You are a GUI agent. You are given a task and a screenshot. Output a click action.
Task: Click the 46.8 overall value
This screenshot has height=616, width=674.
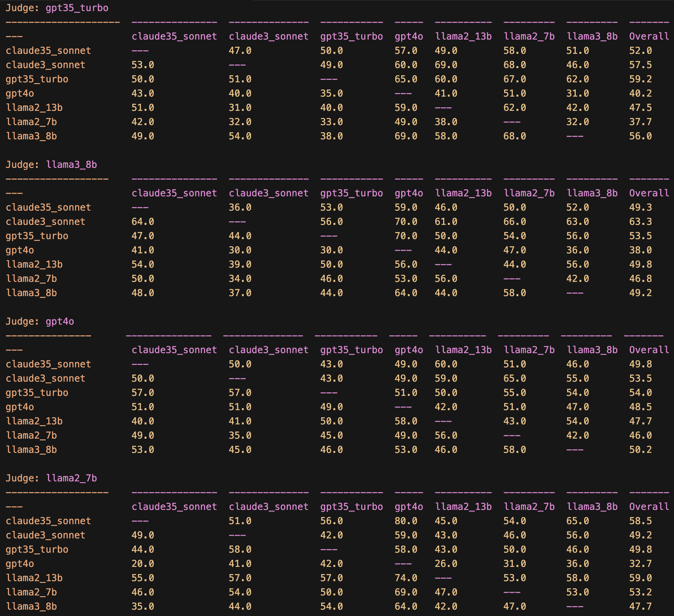(640, 279)
